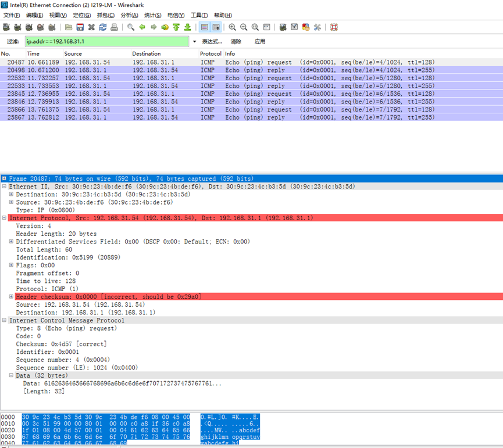
Task: Select packet 22532 echo request row
Action: (251, 78)
